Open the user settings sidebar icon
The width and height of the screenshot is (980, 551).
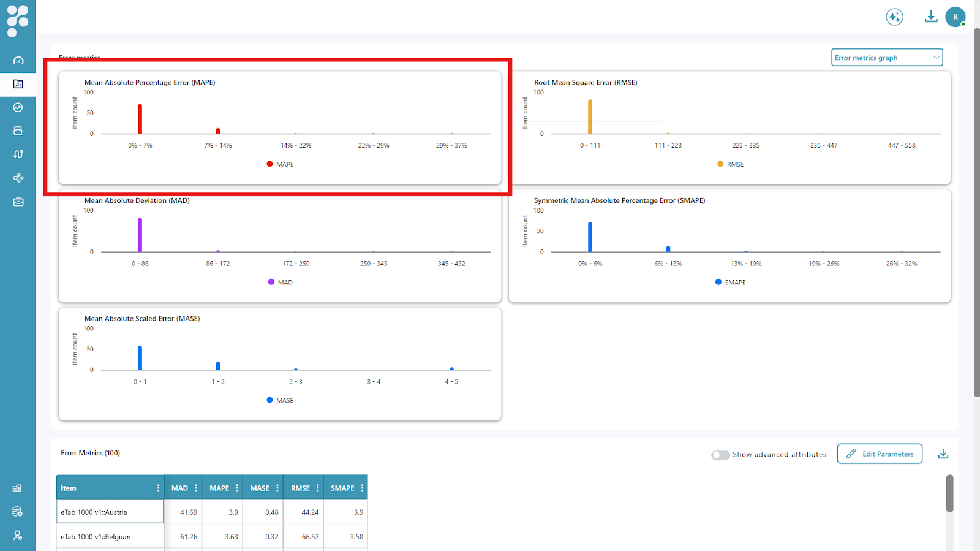(x=17, y=535)
